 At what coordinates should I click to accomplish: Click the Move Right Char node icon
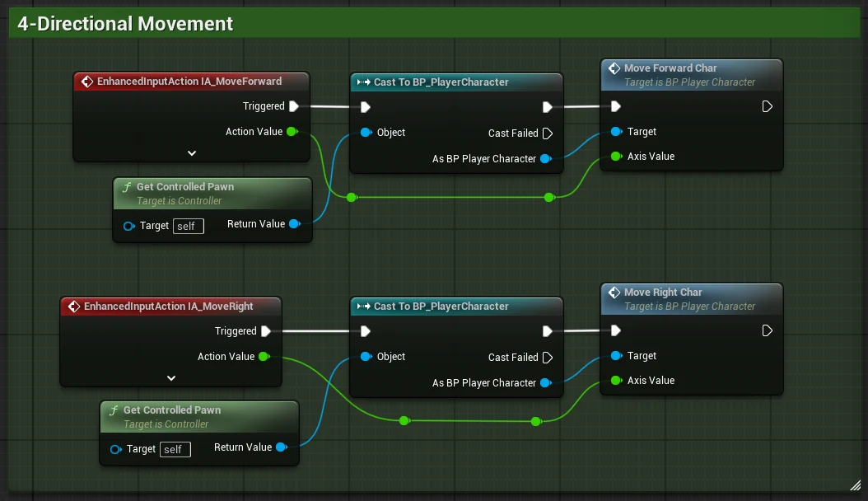click(614, 293)
